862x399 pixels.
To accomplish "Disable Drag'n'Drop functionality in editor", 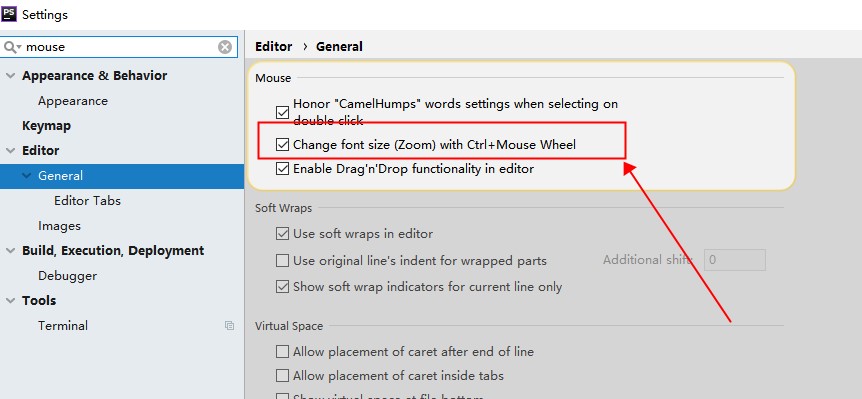I will [282, 169].
